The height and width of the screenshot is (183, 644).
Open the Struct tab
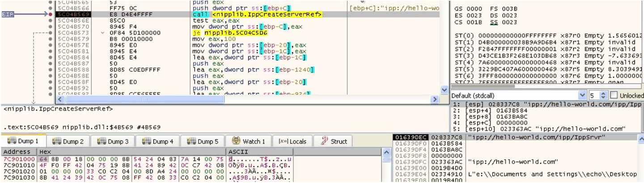334,141
